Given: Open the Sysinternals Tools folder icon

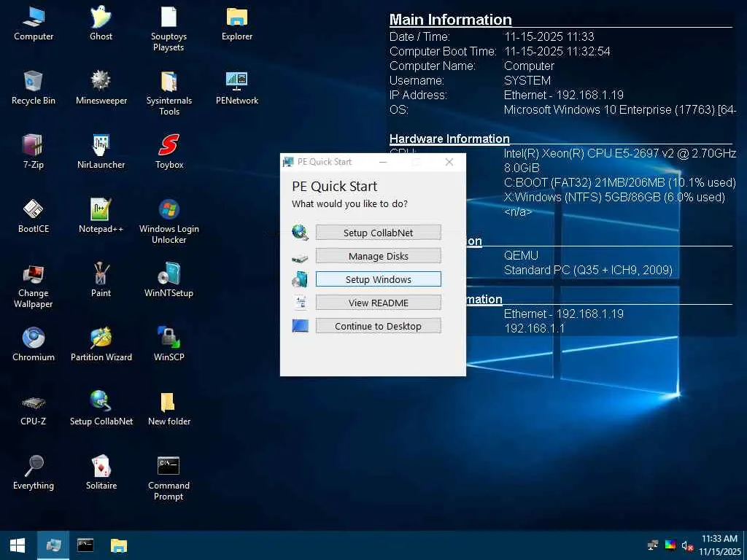Looking at the screenshot, I should click(169, 93).
